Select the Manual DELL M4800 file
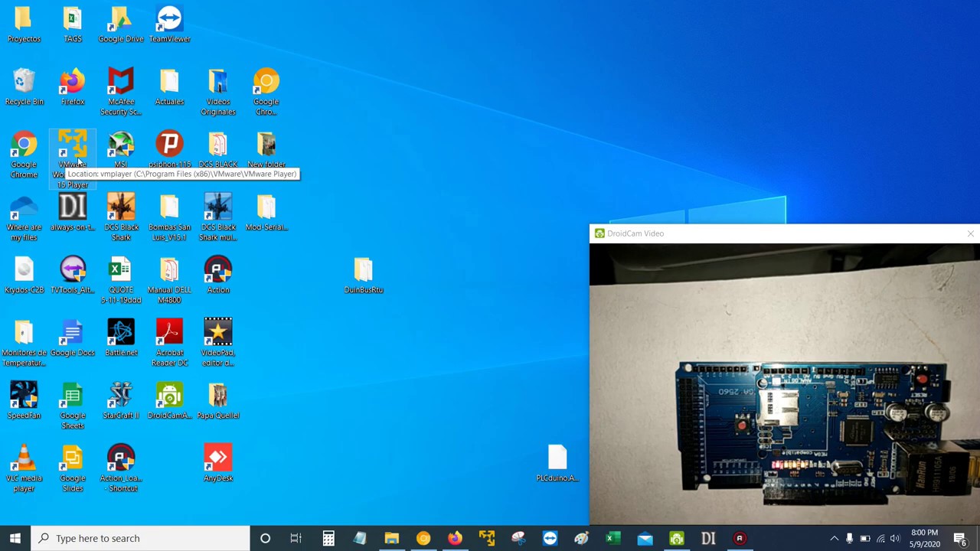980x551 pixels. [x=169, y=280]
